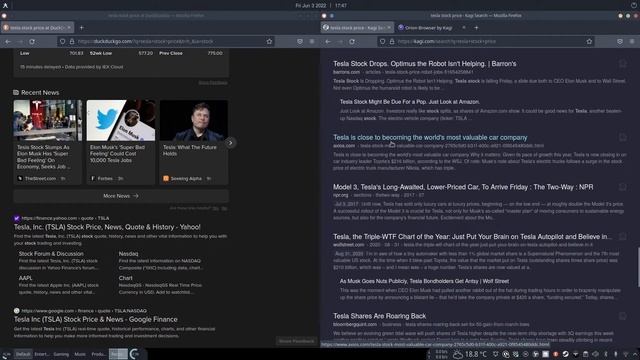Viewport: 640px width, 360px height.
Task: Click padlock icon in DuckDuckGo address bar
Action: tap(72, 42)
